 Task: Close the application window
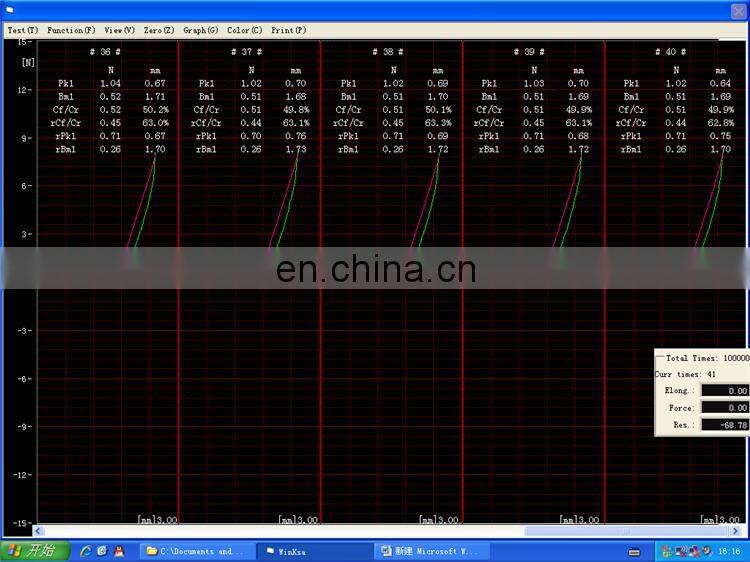(x=739, y=11)
